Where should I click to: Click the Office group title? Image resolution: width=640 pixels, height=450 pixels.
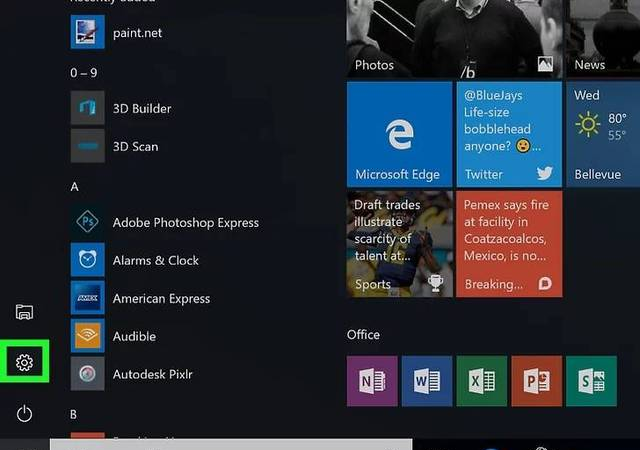(x=363, y=335)
